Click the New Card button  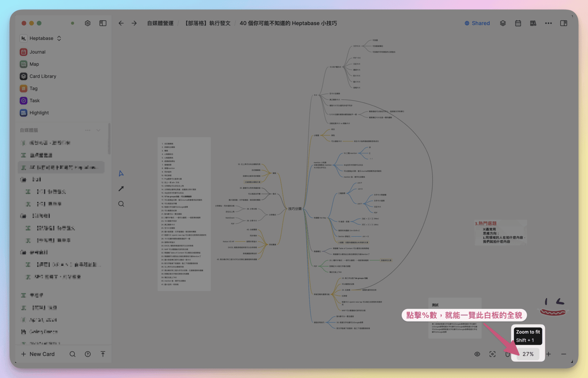point(38,354)
